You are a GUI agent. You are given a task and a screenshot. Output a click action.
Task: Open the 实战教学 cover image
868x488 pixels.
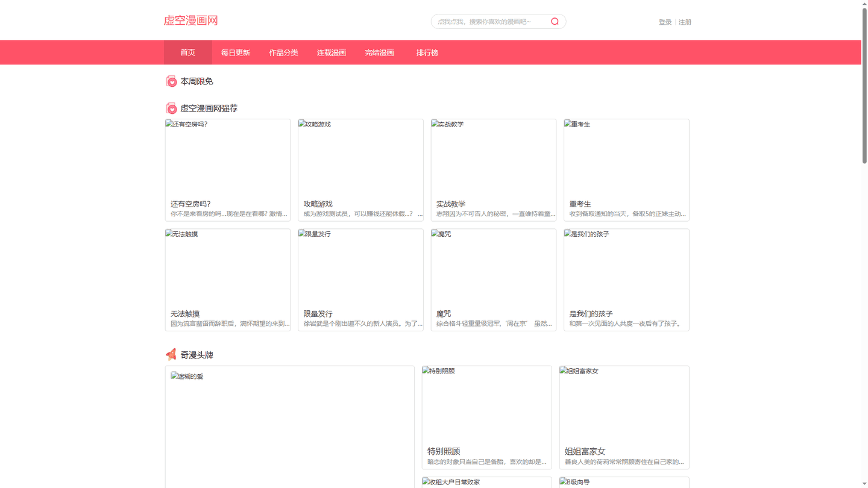(494, 158)
